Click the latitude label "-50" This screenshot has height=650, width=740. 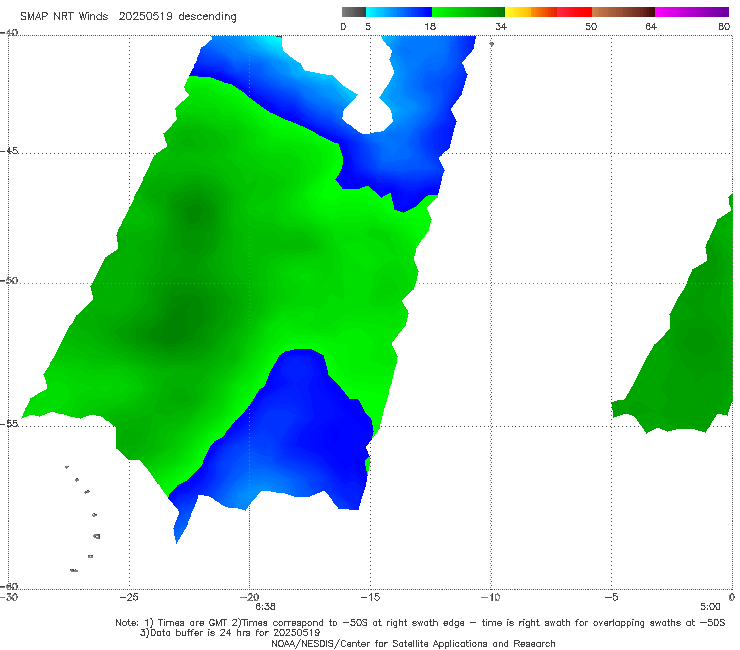[9, 280]
